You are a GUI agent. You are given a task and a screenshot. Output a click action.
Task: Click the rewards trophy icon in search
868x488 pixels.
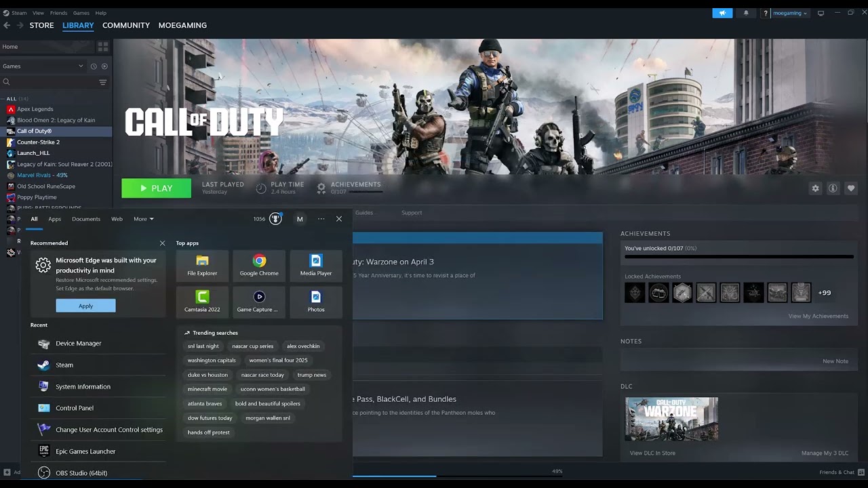point(275,219)
